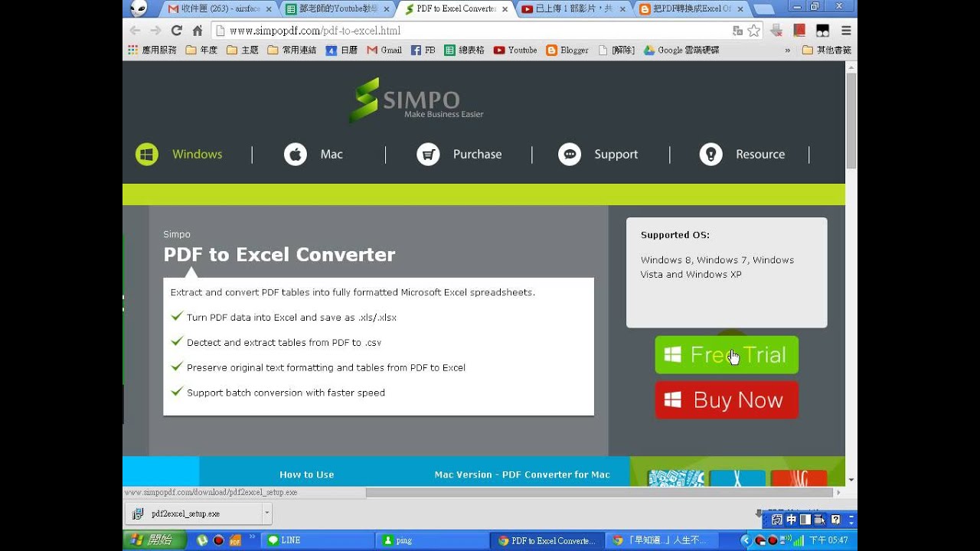Viewport: 980px width, 551px height.
Task: Click the browser Back arrow
Action: point(135,31)
